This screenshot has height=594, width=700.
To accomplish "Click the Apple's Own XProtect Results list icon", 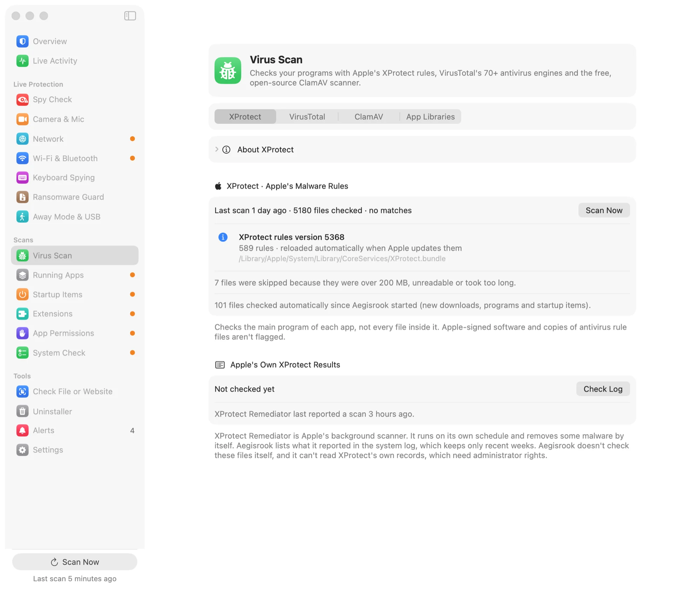I will pos(220,365).
